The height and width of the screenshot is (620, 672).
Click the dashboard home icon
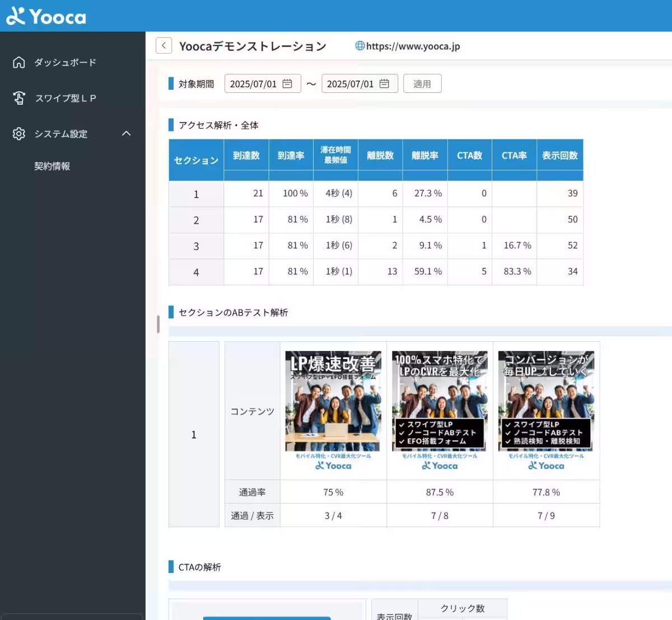coord(19,62)
